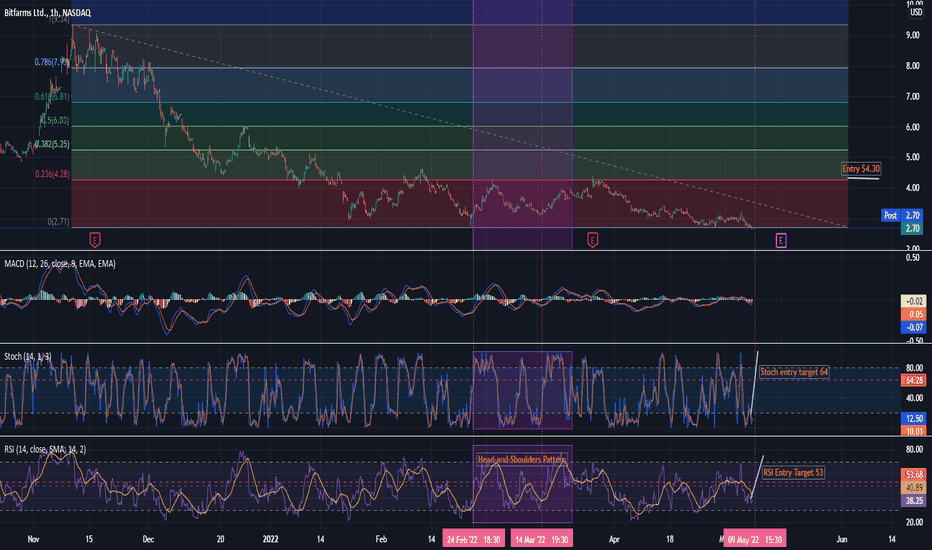Image resolution: width=932 pixels, height=550 pixels.
Task: Click the 40.00 Stoch axis label
Action: (914, 398)
